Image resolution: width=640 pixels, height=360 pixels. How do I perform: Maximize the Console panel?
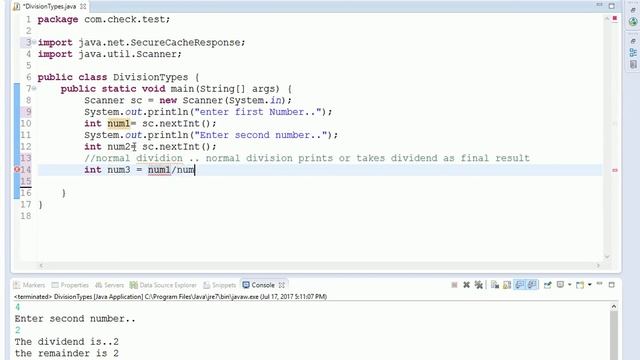click(x=611, y=284)
